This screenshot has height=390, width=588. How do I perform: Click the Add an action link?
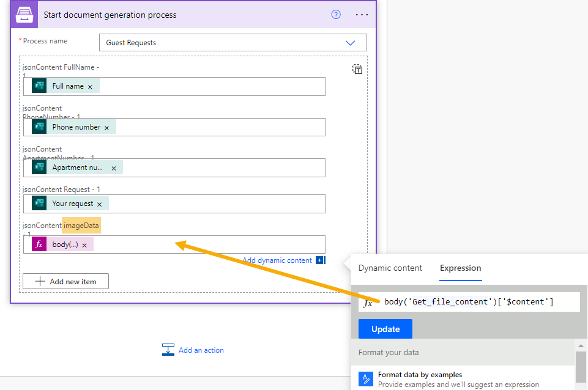pos(201,350)
